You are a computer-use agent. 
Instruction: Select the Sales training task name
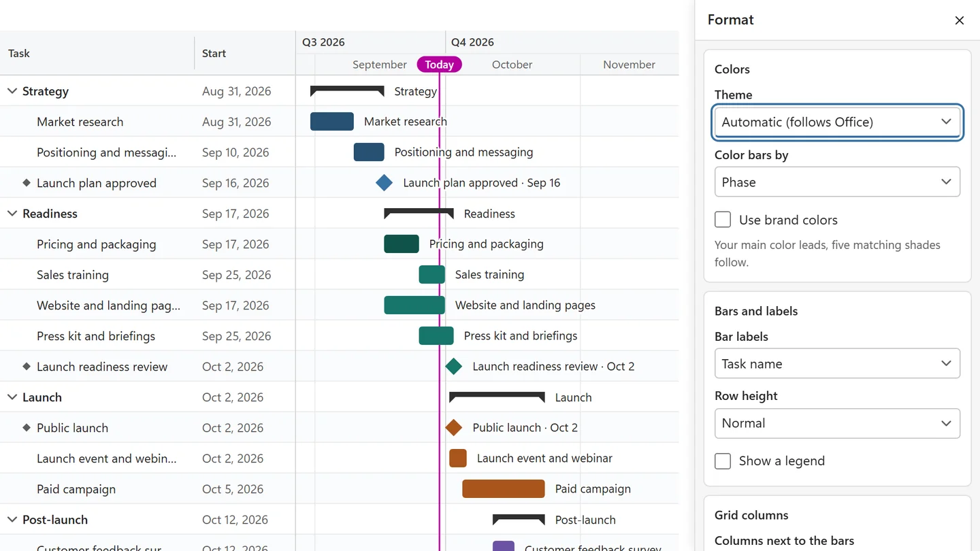pos(73,275)
